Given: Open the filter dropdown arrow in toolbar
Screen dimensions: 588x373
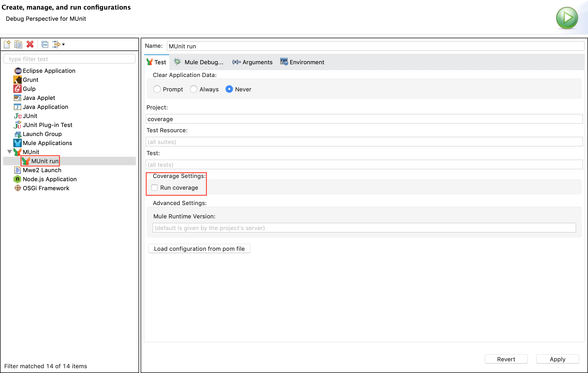Looking at the screenshot, I should (x=63, y=45).
